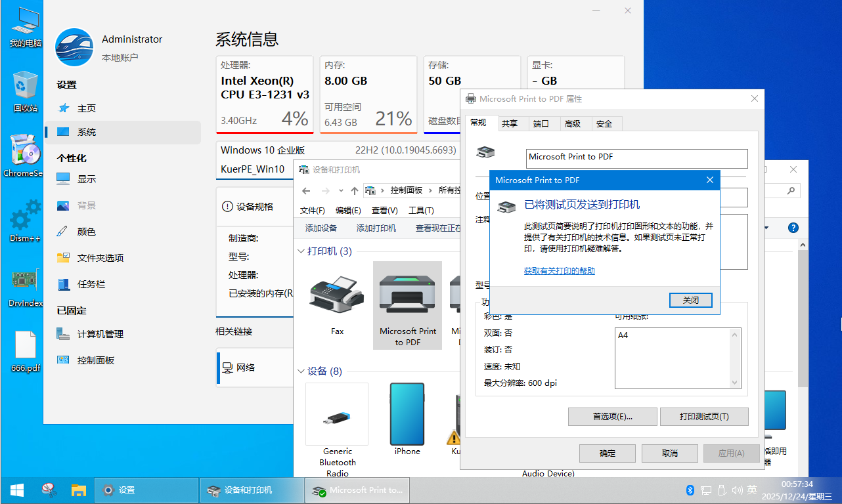Open the recent locations dropdown arrow

click(340, 191)
